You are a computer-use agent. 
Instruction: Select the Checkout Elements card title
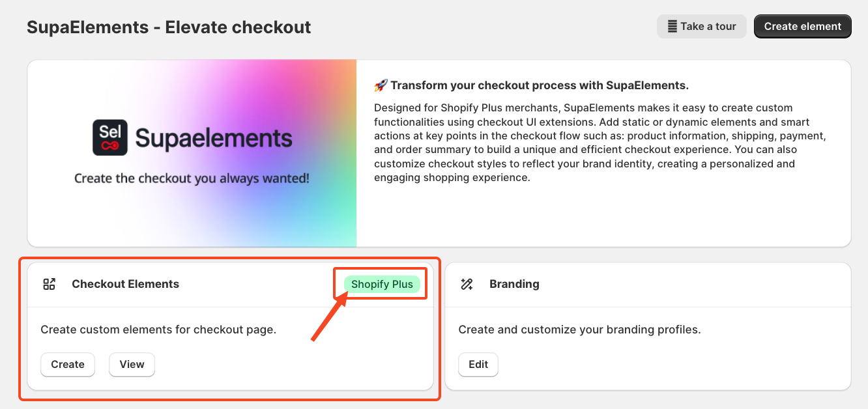coord(125,284)
